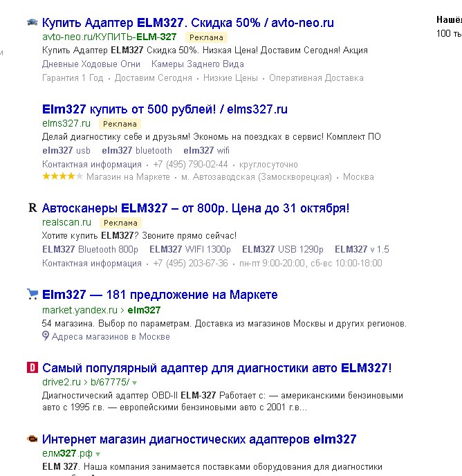Open the 'elm327 bluetooth' sitelink
Viewport: 462px width, 476px height.
[x=137, y=150]
